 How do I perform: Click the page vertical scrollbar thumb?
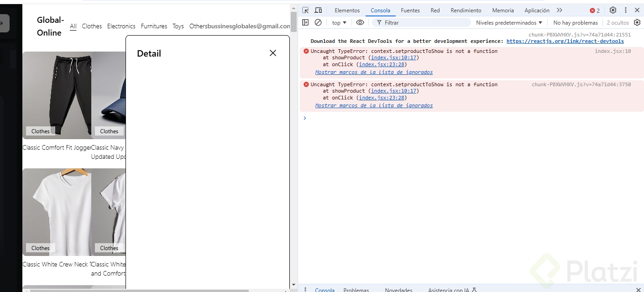(x=293, y=22)
